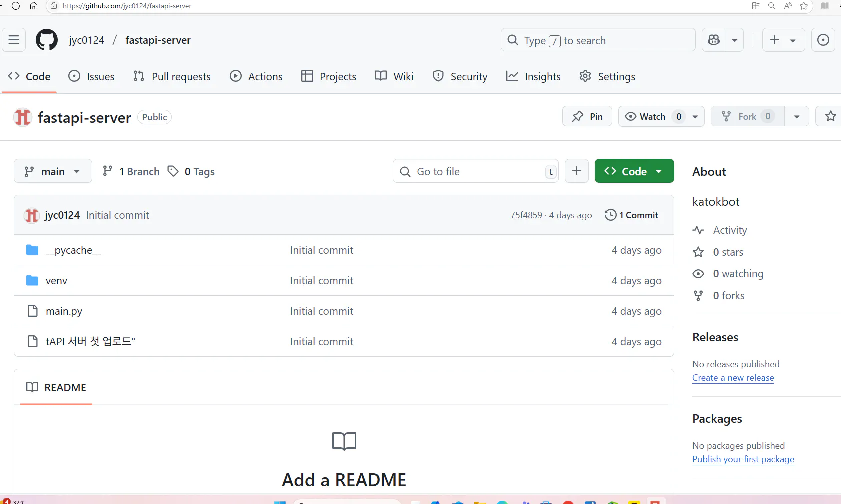Click the Create a new release link
Image resolution: width=841 pixels, height=504 pixels.
(x=733, y=378)
